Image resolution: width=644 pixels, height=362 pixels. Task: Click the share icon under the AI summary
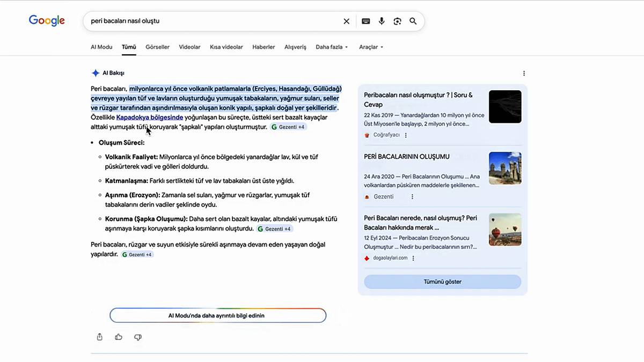click(x=99, y=337)
